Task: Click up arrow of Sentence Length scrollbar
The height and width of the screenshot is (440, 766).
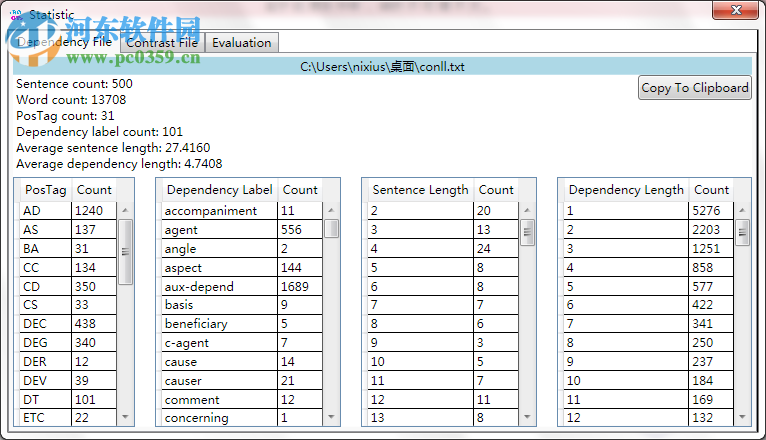Action: click(527, 210)
